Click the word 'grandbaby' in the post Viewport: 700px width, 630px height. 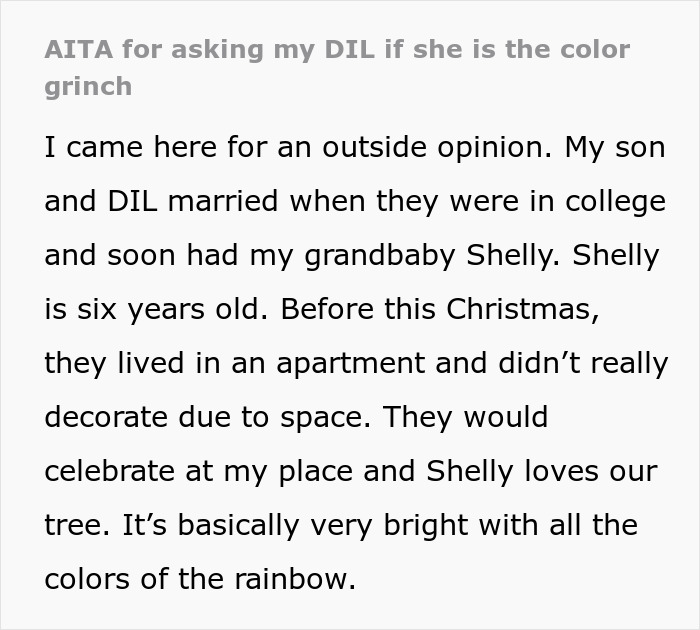point(381,255)
